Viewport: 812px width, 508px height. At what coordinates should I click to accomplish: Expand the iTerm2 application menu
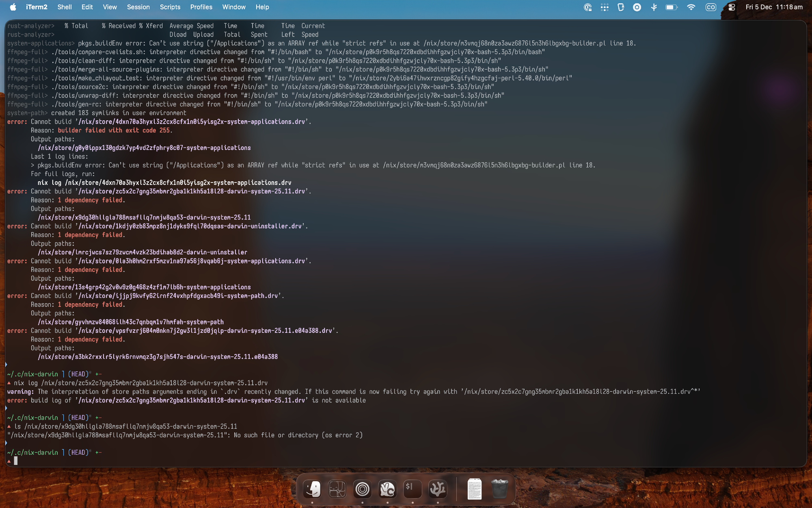(37, 7)
